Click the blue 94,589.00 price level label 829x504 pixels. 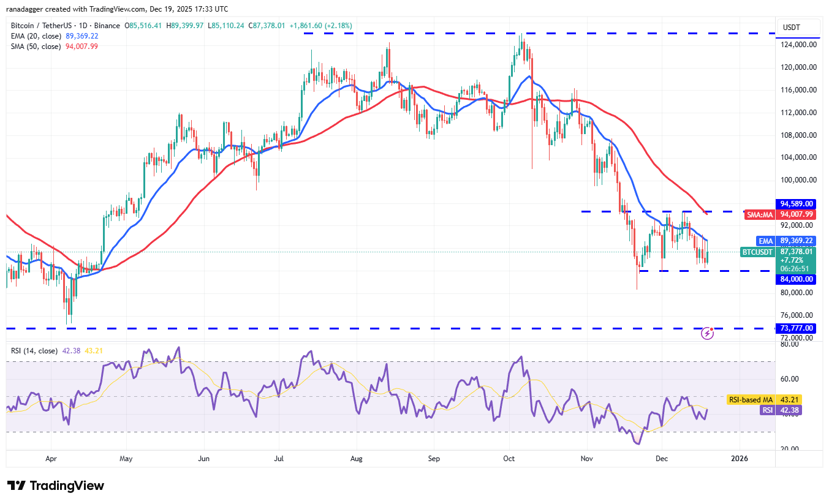(x=795, y=204)
